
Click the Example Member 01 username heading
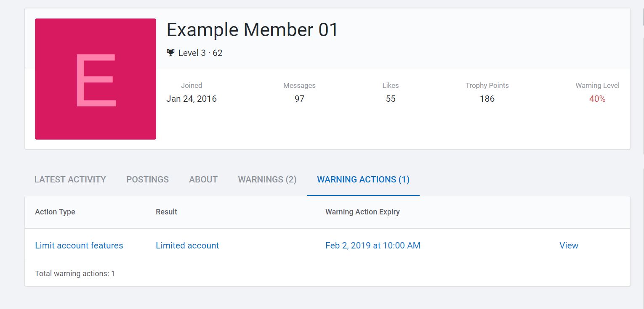[252, 30]
